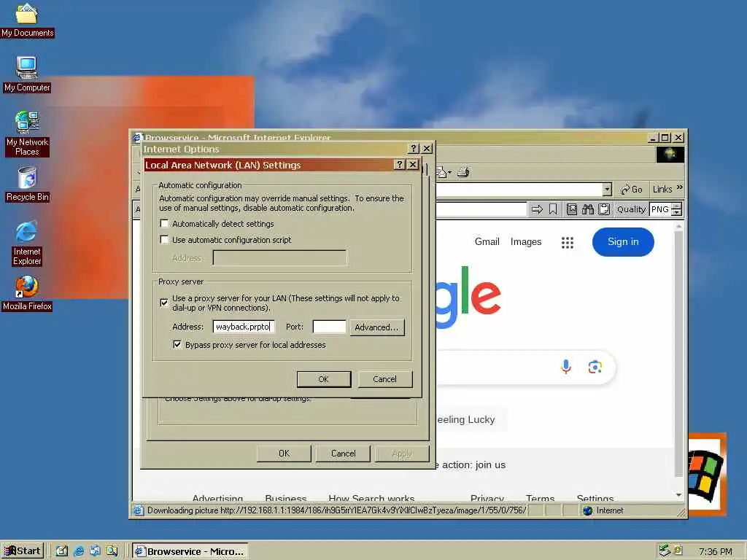Click the picture save icon beside binoculars

(x=572, y=209)
